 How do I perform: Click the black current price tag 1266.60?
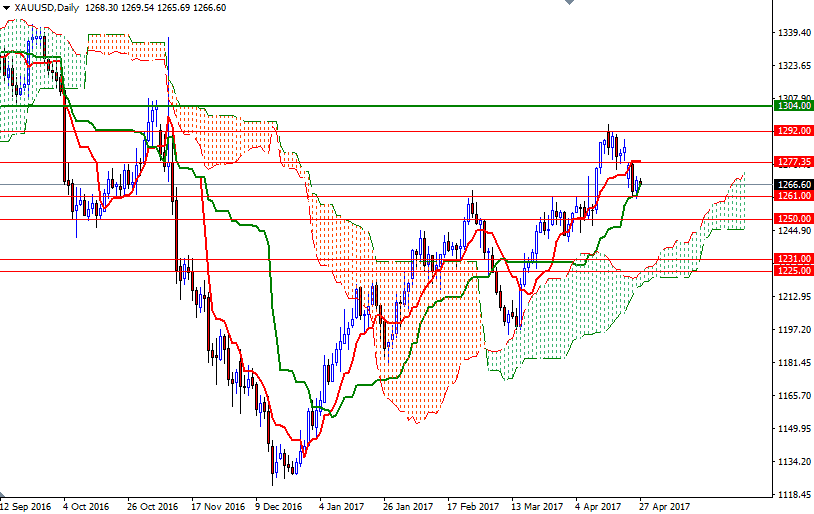click(793, 184)
